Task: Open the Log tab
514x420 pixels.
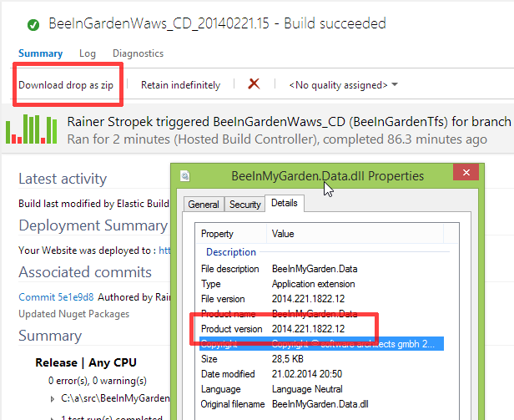Action: (x=87, y=53)
